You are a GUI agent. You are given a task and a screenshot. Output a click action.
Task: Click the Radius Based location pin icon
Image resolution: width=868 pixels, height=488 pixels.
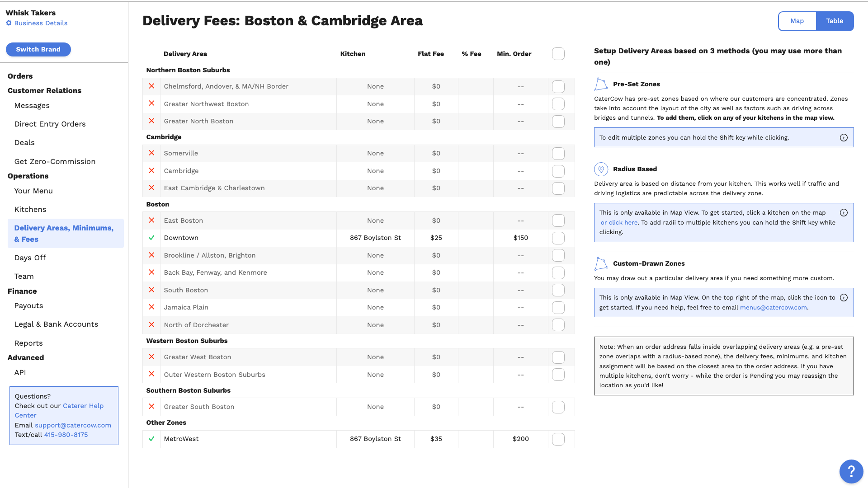[x=601, y=169]
